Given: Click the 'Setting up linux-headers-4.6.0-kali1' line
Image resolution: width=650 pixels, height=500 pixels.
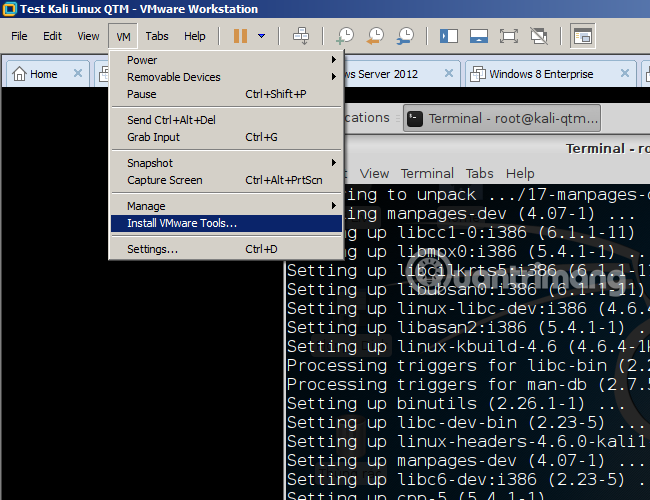Looking at the screenshot, I should 468,441.
